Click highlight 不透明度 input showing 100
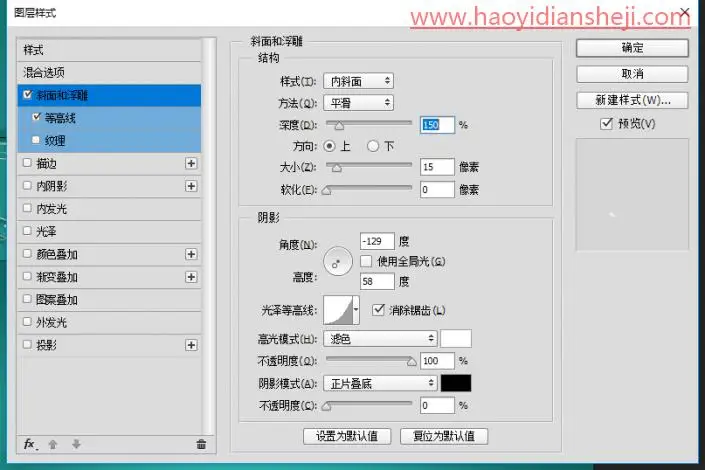705x470 pixels. pyautogui.click(x=437, y=361)
